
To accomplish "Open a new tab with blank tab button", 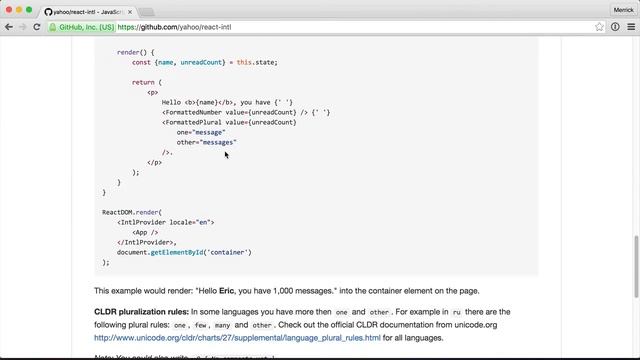I will click(x=146, y=12).
